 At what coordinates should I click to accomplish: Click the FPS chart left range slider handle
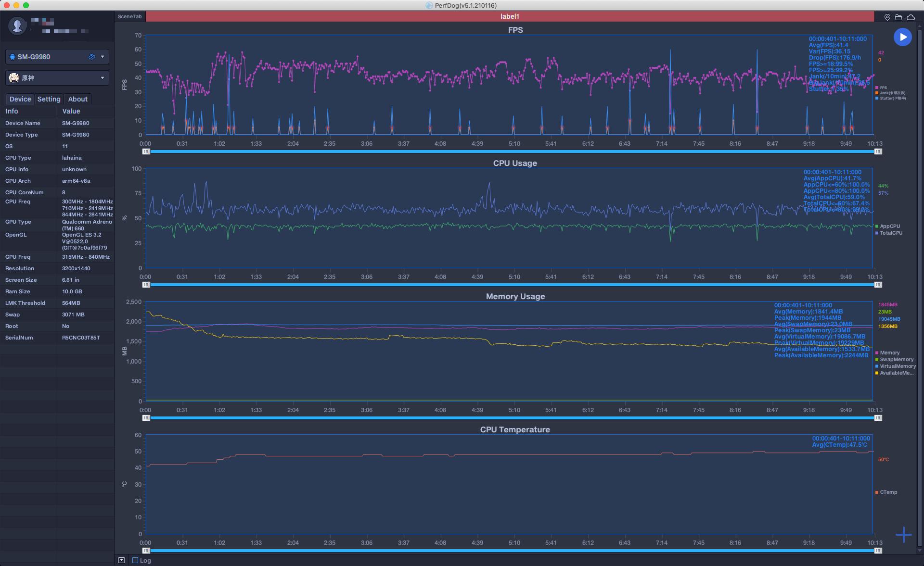pyautogui.click(x=146, y=151)
